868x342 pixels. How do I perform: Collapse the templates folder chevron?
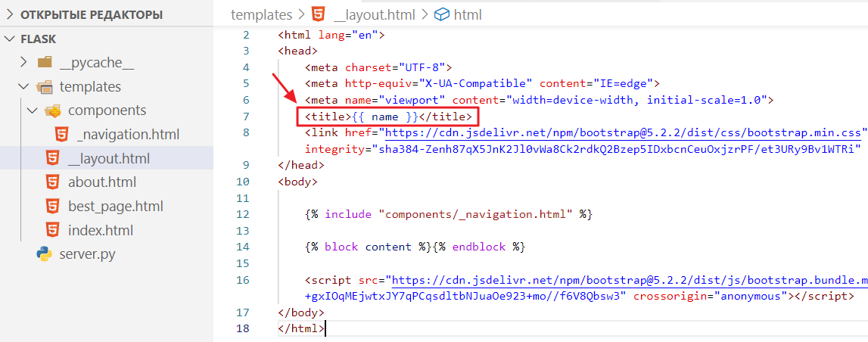click(x=23, y=87)
